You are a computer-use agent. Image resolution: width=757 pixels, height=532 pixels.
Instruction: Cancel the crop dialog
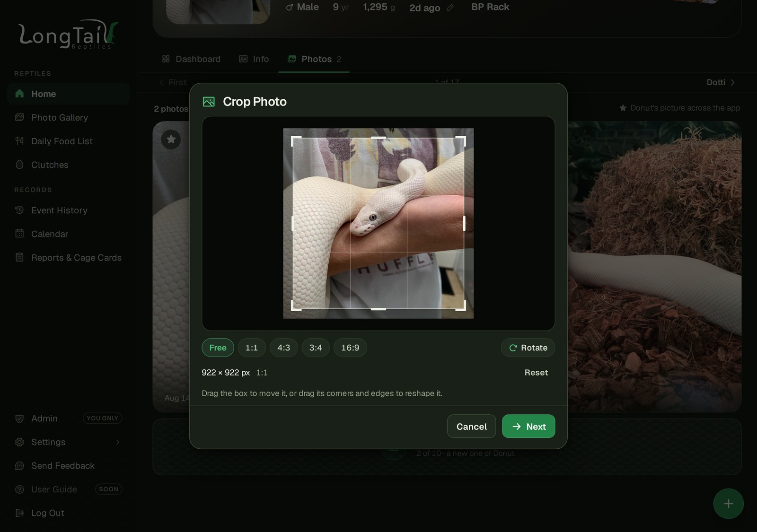tap(471, 427)
